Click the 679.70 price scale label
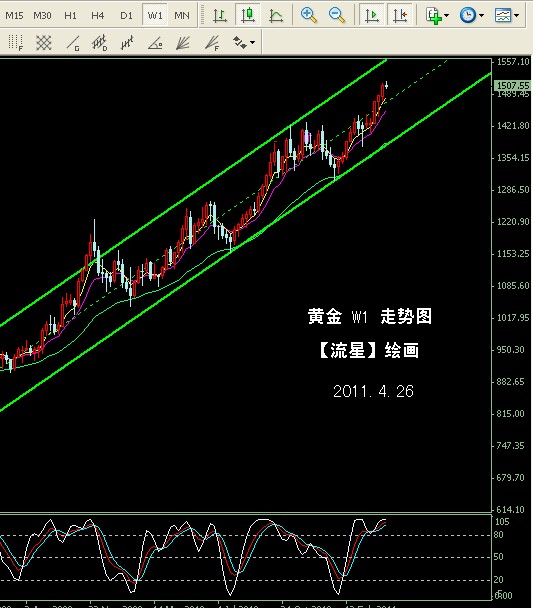The image size is (533, 608). pyautogui.click(x=510, y=478)
